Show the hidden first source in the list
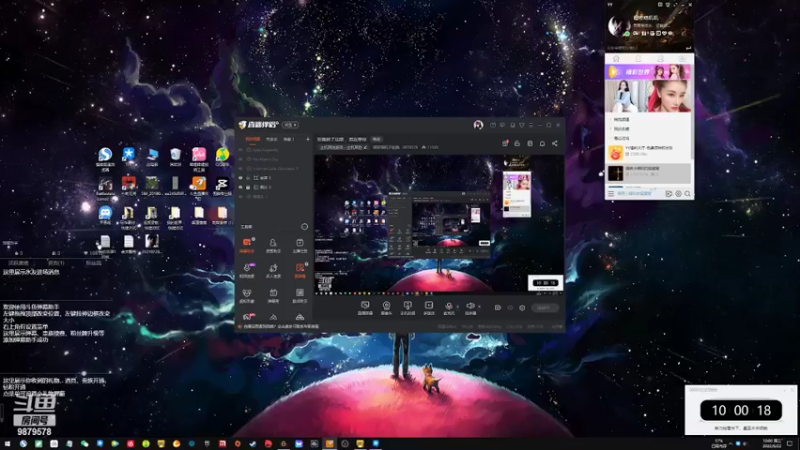 coord(241,150)
